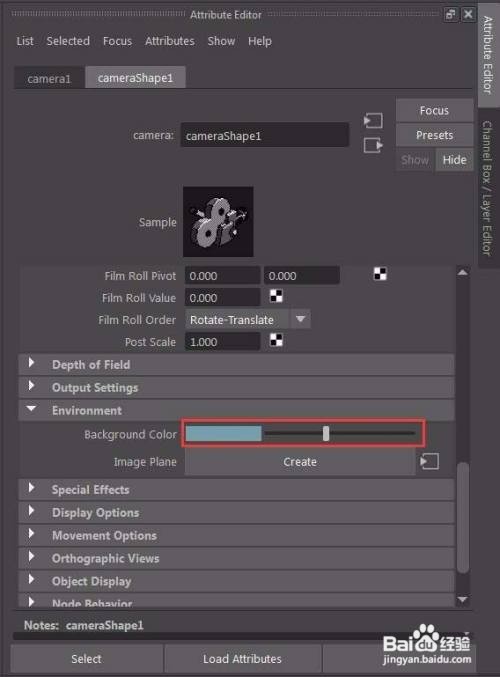The height and width of the screenshot is (677, 500).
Task: Collapse the Environment section
Action: pyautogui.click(x=236, y=411)
